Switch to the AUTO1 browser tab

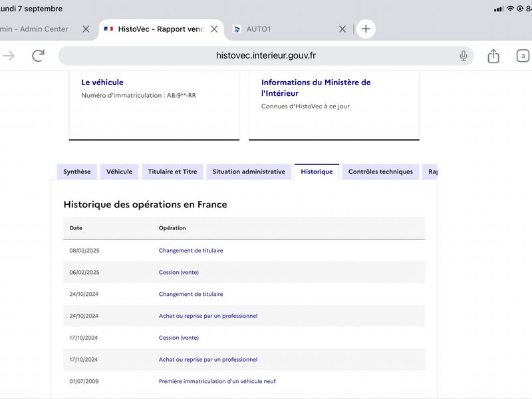click(259, 29)
